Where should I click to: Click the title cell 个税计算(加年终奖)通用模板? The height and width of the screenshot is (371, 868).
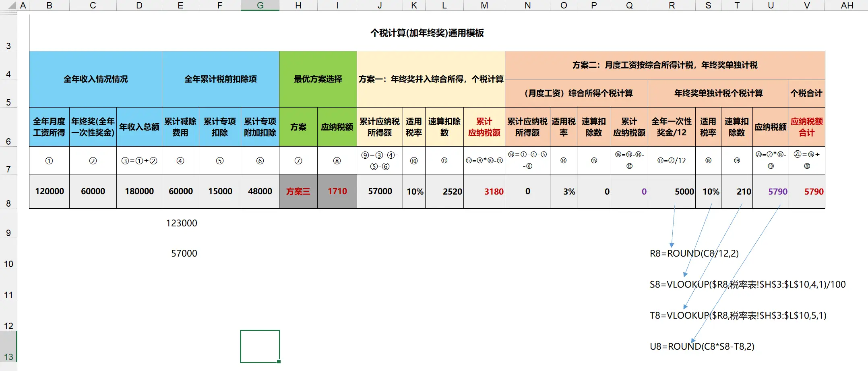click(427, 33)
